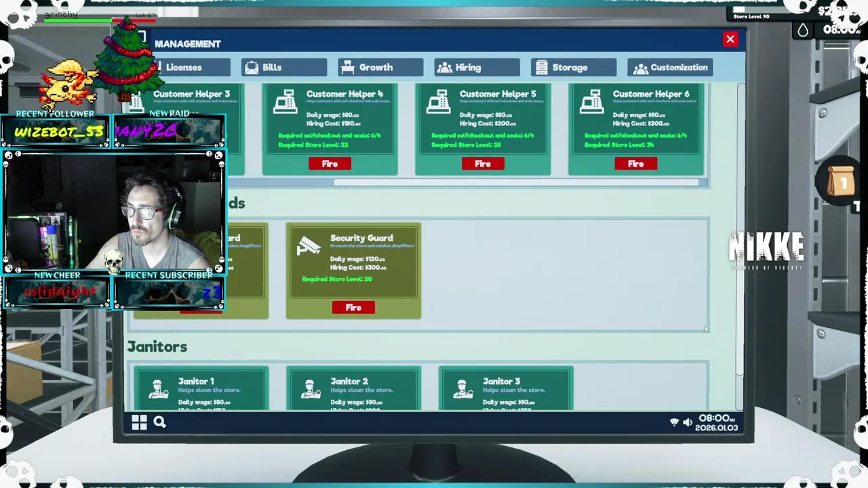Image resolution: width=868 pixels, height=488 pixels.
Task: Select the Janitor 2 title
Action: point(349,382)
